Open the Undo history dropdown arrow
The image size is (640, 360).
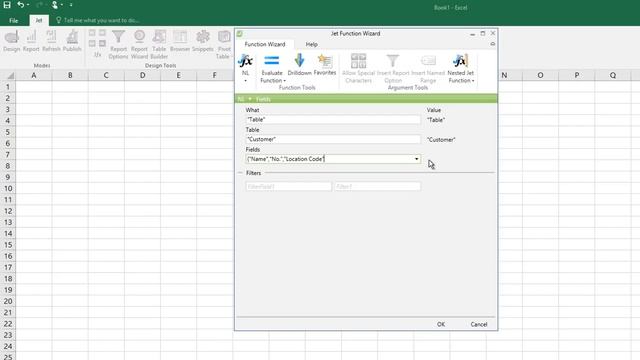tap(28, 5)
